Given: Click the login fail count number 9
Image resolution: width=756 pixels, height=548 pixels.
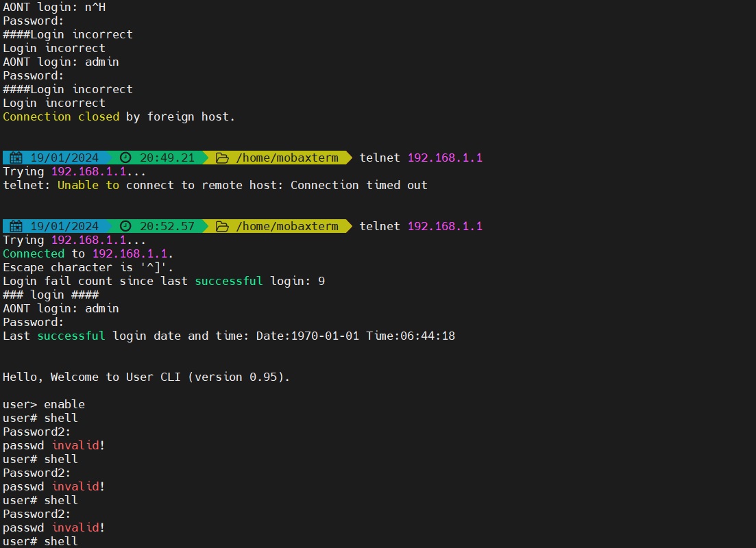Looking at the screenshot, I should point(321,281).
